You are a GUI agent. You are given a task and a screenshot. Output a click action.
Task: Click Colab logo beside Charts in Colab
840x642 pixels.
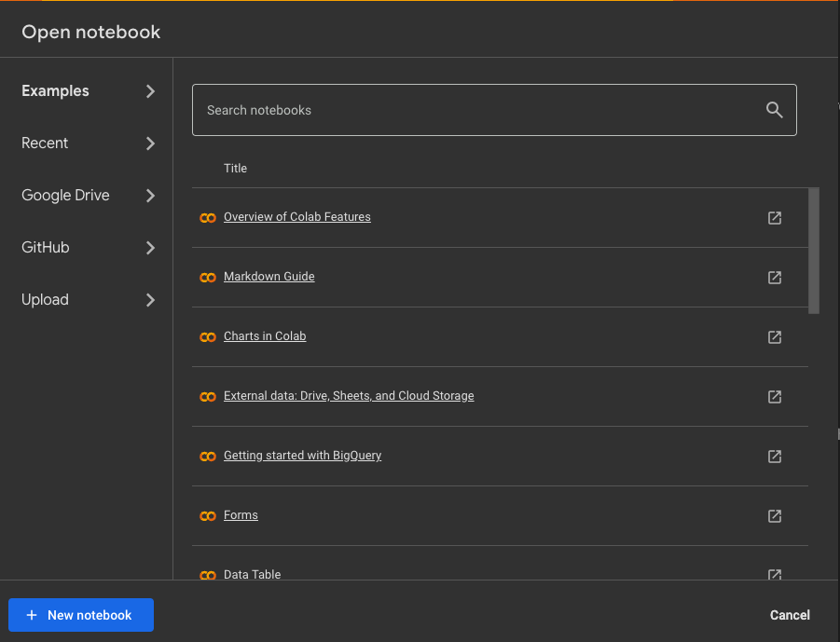208,336
